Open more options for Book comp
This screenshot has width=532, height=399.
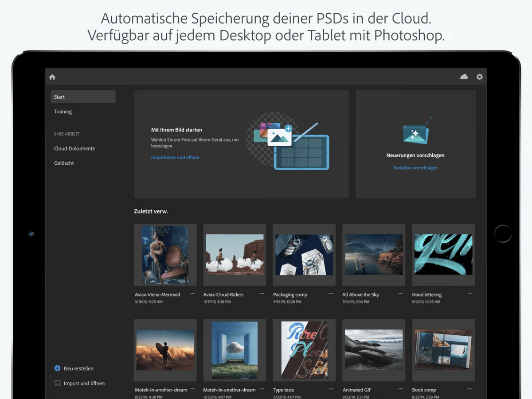[470, 389]
